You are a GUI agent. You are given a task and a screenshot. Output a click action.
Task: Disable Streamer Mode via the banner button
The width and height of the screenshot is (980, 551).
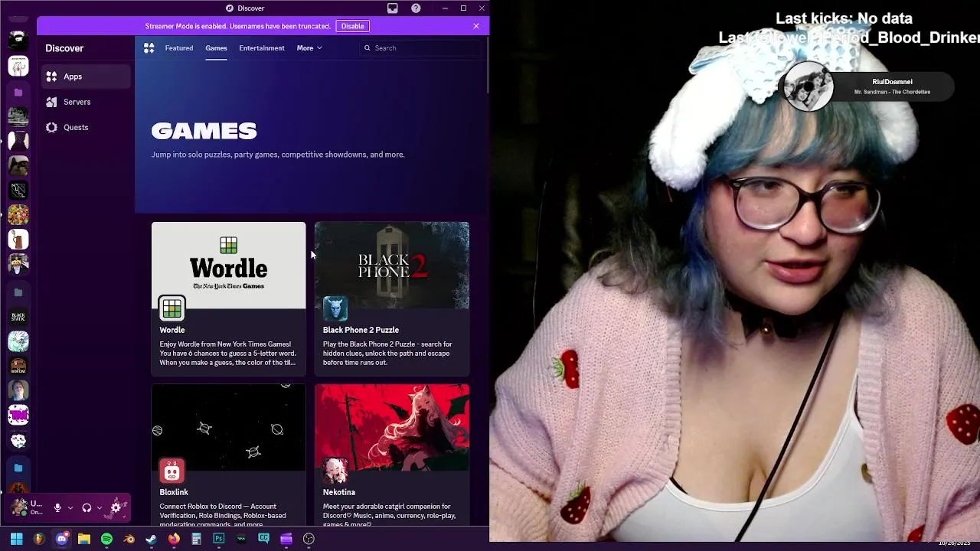click(x=352, y=26)
